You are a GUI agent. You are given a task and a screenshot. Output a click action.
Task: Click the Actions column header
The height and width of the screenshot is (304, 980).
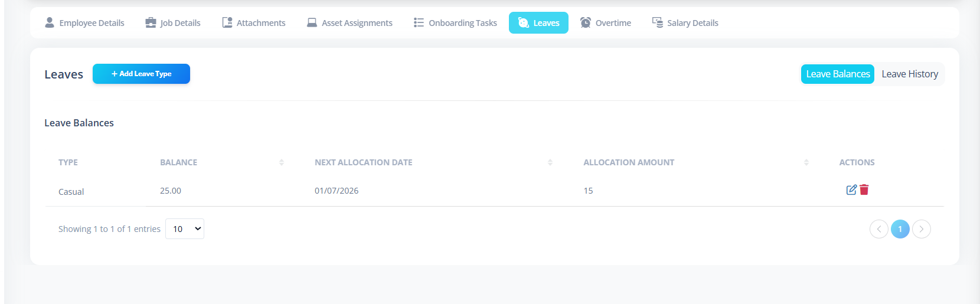[x=857, y=162]
